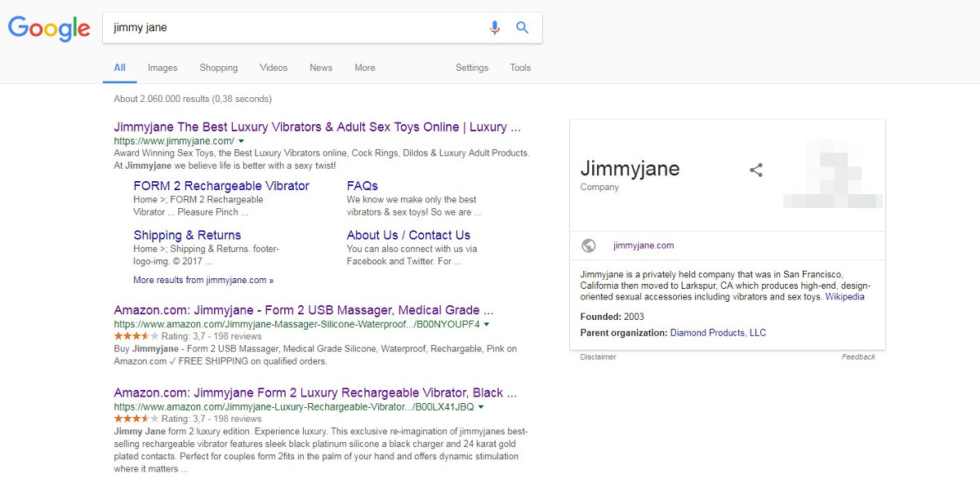980x483 pixels.
Task: Click the Google logo
Action: (48, 29)
